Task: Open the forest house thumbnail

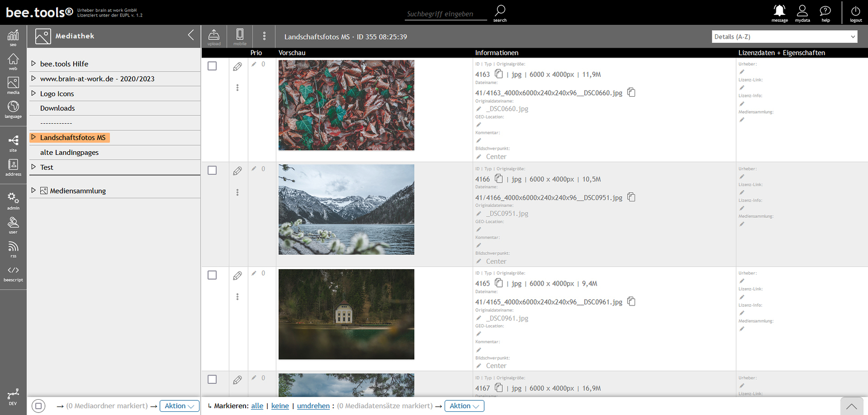Action: [x=346, y=314]
